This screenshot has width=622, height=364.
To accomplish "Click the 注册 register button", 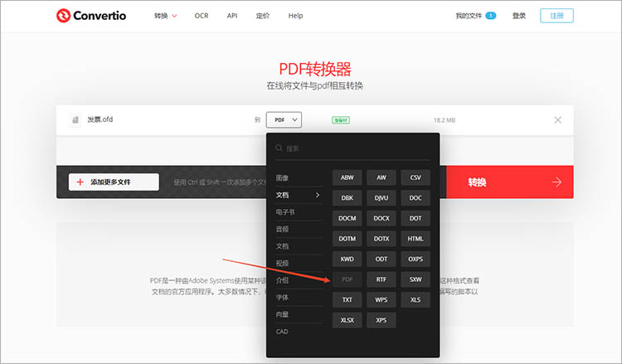I will tap(556, 16).
